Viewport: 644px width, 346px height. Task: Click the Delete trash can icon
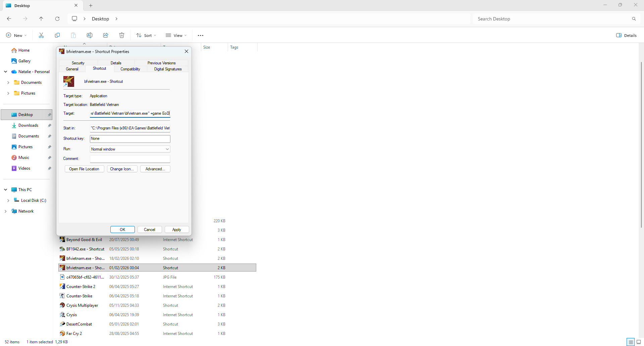122,35
